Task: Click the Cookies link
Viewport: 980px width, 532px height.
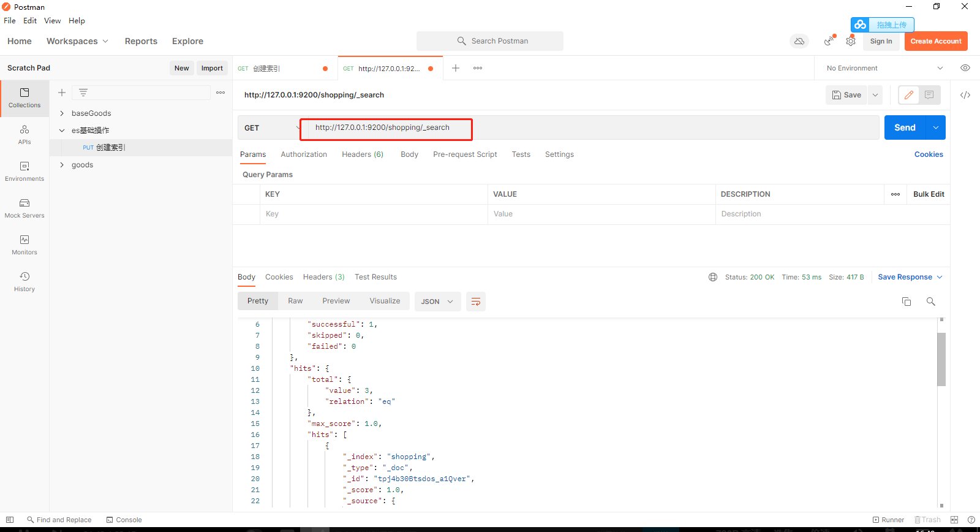Action: [929, 154]
